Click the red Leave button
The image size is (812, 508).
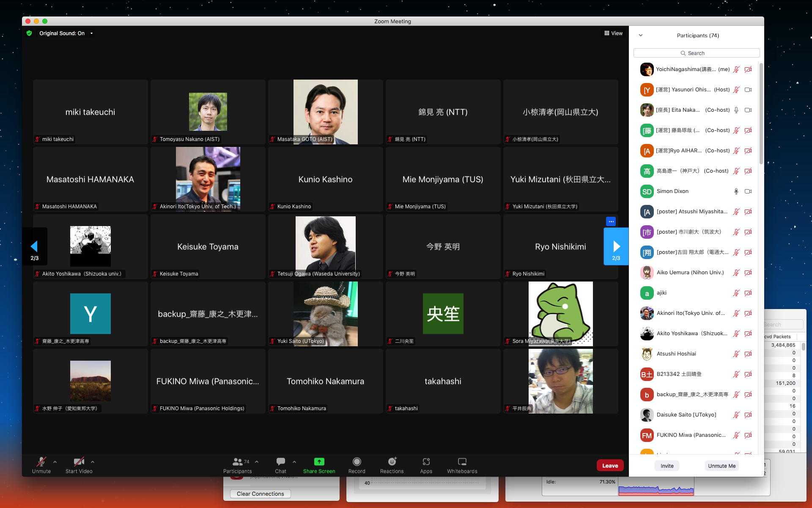[610, 466]
